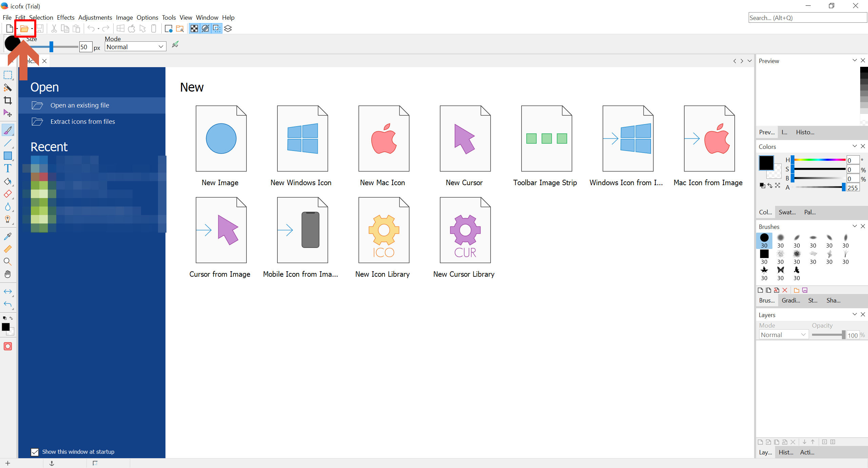Viewport: 868px width, 468px height.
Task: Select the Eraser tool
Action: (8, 194)
